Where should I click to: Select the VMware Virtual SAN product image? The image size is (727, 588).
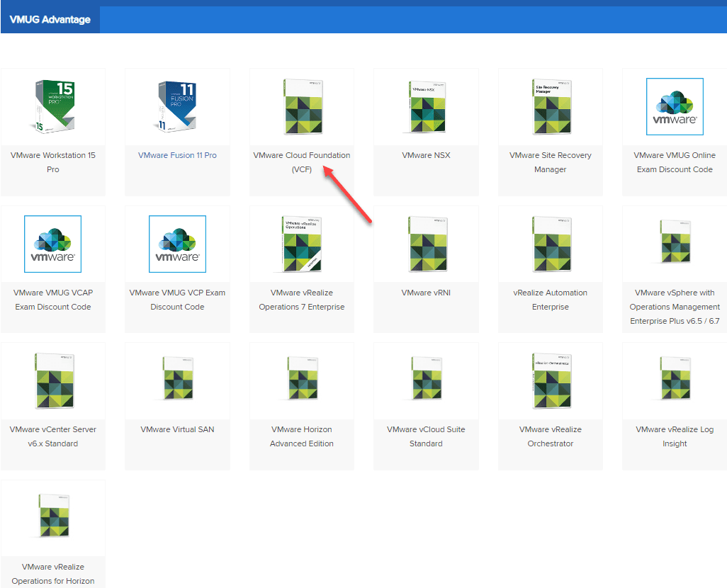point(177,379)
